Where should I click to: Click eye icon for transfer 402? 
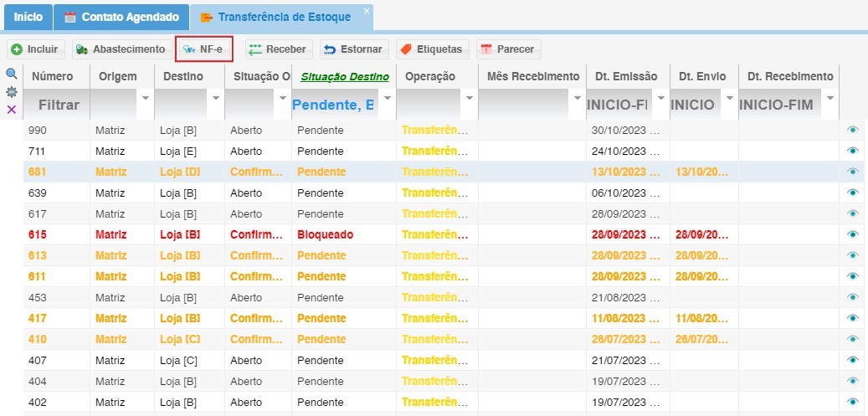[853, 402]
